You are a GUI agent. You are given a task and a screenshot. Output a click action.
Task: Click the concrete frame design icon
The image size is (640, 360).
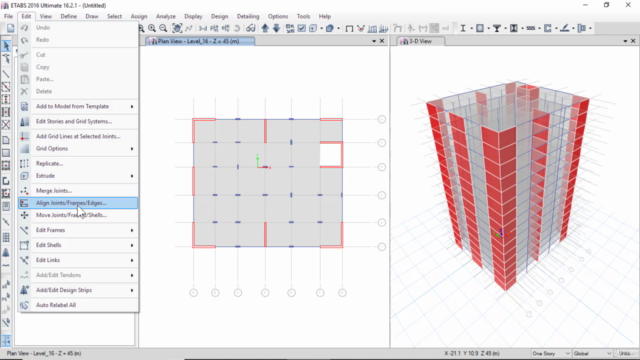pyautogui.click(x=480, y=28)
